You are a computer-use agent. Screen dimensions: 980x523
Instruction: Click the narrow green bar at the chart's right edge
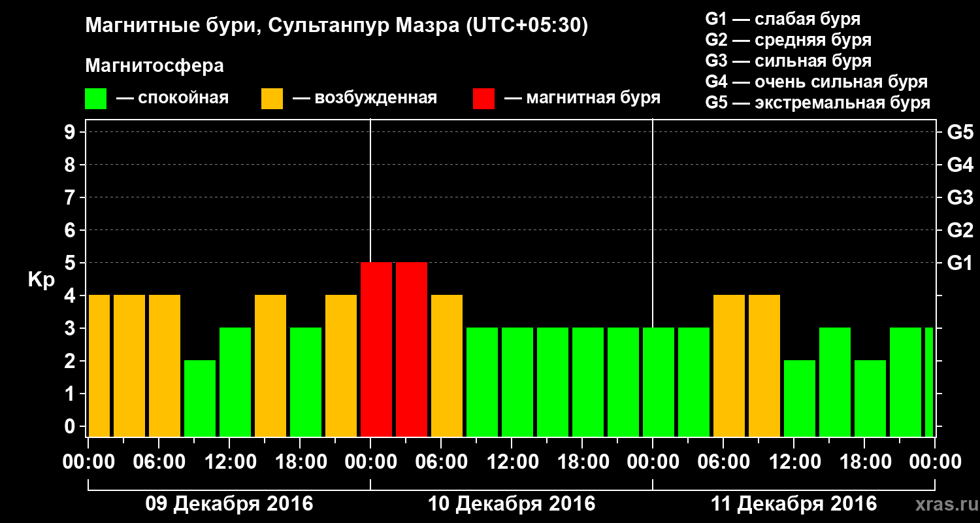coord(929,382)
